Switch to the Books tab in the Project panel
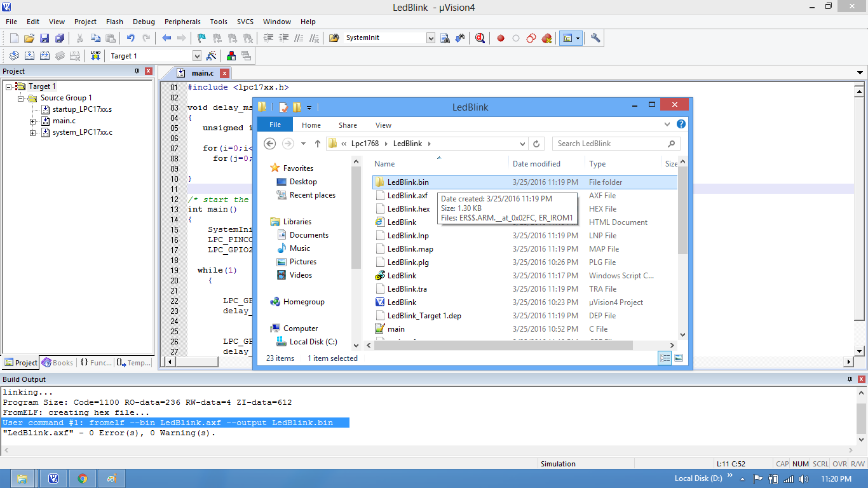The height and width of the screenshot is (488, 868). tap(58, 363)
